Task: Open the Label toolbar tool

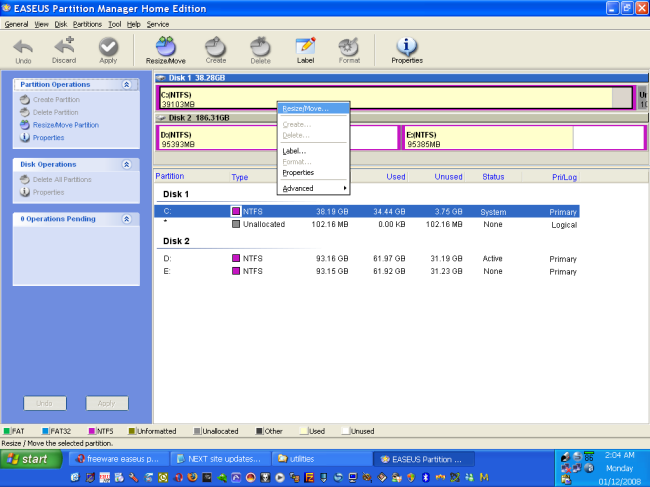Action: click(x=306, y=51)
